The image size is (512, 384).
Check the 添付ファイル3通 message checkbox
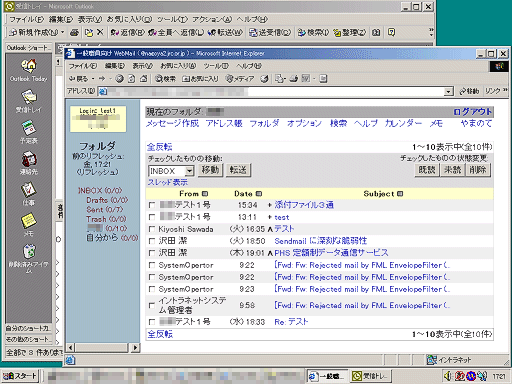[152, 205]
